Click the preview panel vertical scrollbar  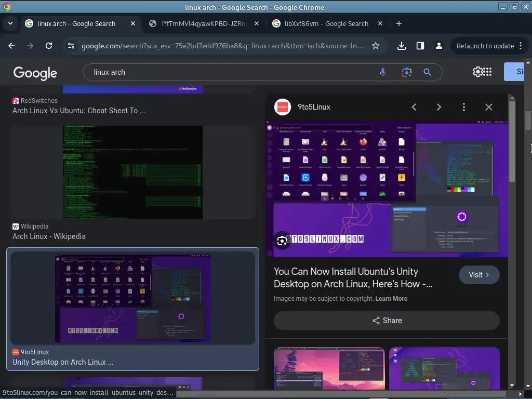(x=512, y=141)
